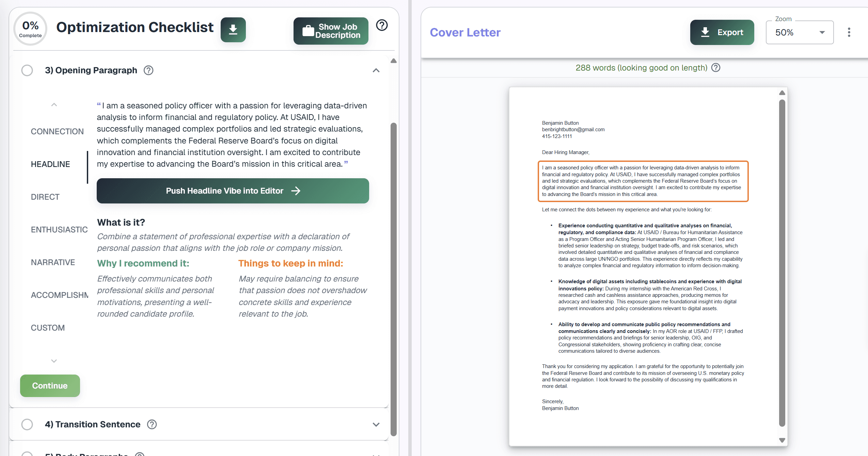The width and height of the screenshot is (868, 456).
Task: Click the Continue button
Action: coord(50,385)
